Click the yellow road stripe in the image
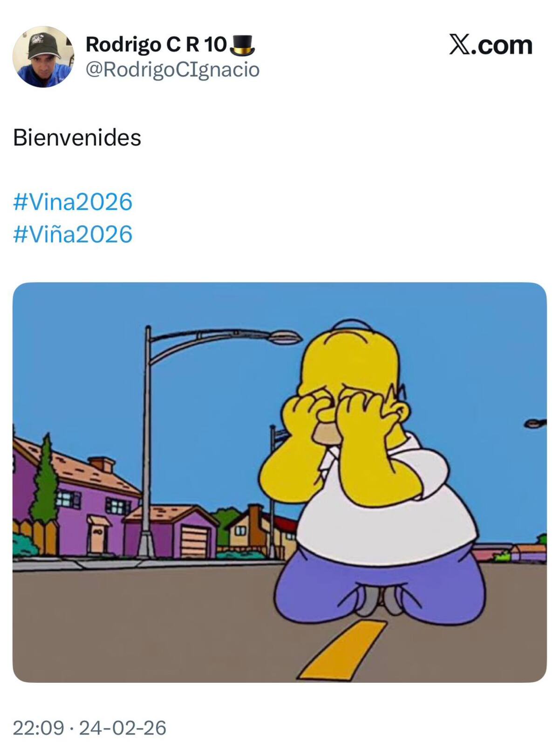This screenshot has width=559, height=756. [343, 650]
